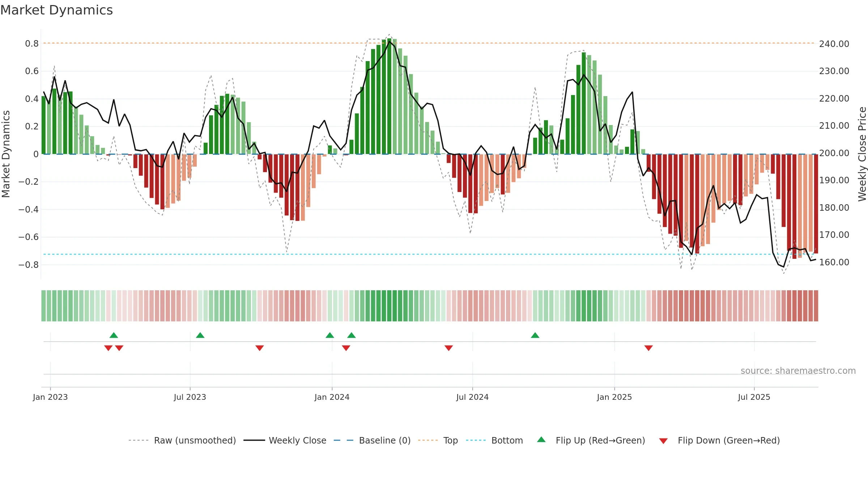Click the Weekly Close legend label
The height and width of the screenshot is (488, 868).
297,440
